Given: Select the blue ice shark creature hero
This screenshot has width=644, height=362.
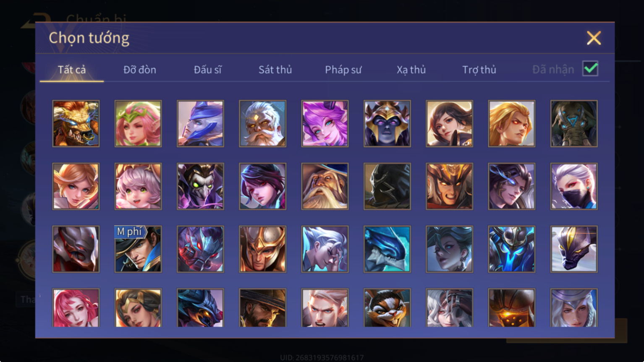Looking at the screenshot, I should tap(387, 249).
